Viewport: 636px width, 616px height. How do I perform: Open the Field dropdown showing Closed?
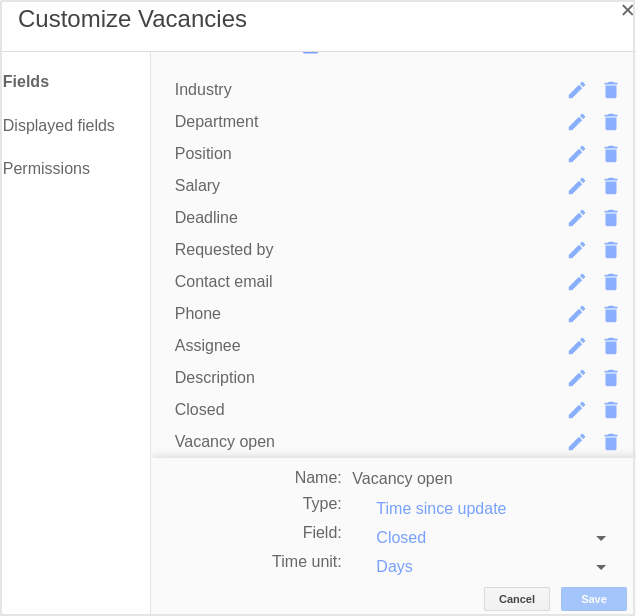pyautogui.click(x=491, y=538)
